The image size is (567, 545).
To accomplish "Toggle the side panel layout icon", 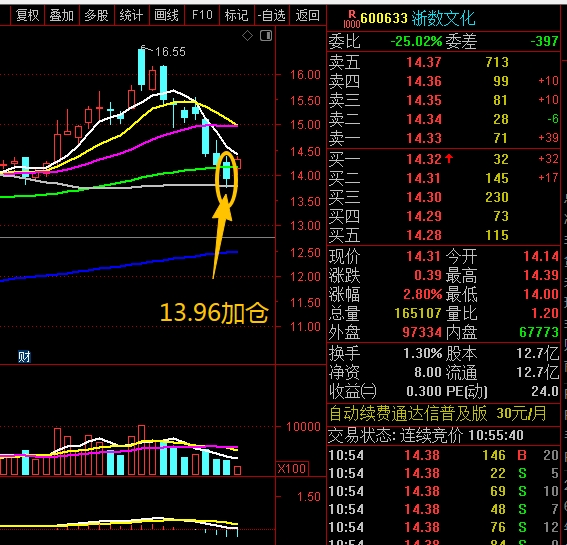I will point(266,35).
